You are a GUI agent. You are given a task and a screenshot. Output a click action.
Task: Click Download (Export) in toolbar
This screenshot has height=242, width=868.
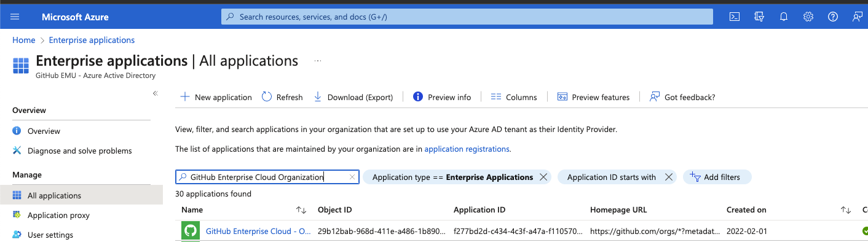[353, 97]
